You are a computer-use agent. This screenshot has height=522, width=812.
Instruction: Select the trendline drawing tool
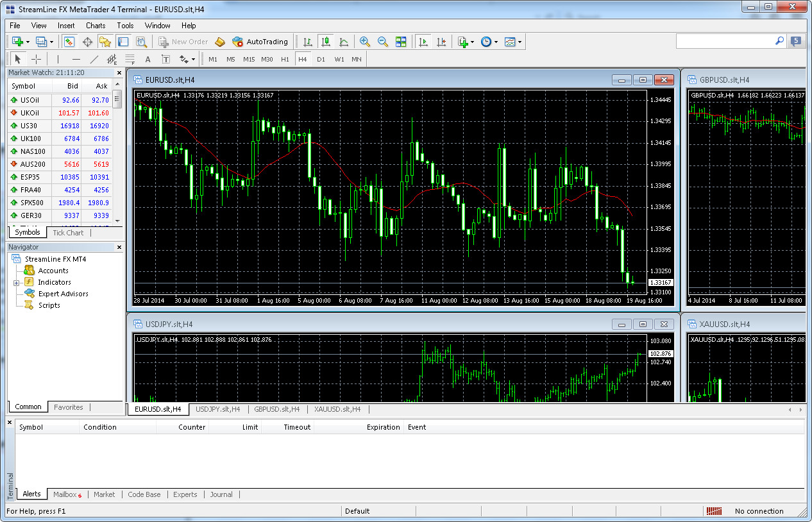(94, 59)
